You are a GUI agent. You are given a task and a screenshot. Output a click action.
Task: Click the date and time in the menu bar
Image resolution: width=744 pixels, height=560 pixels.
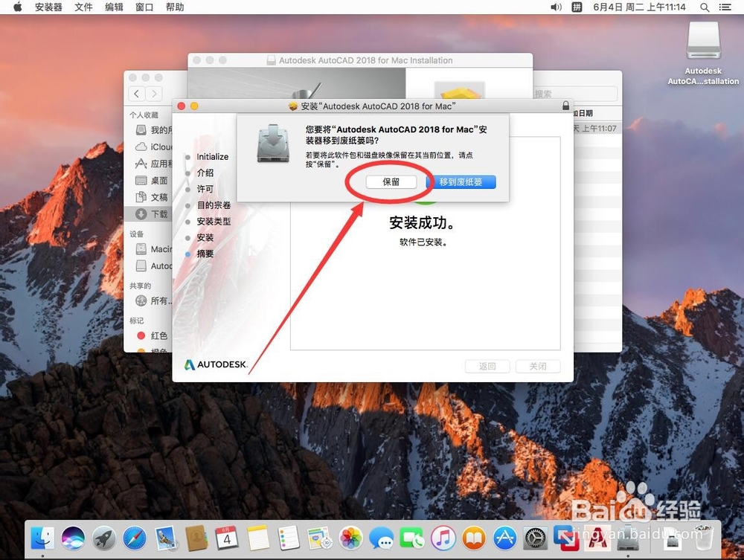click(x=639, y=7)
